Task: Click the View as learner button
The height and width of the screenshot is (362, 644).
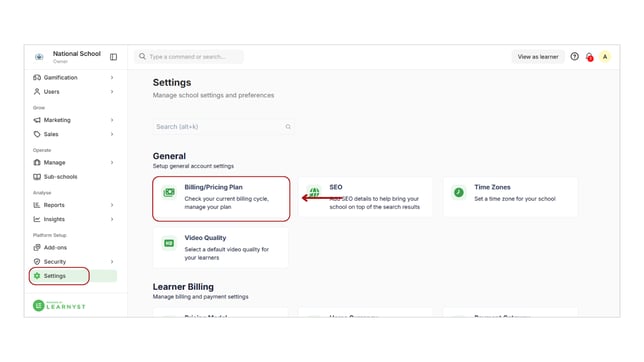Action: click(538, 57)
